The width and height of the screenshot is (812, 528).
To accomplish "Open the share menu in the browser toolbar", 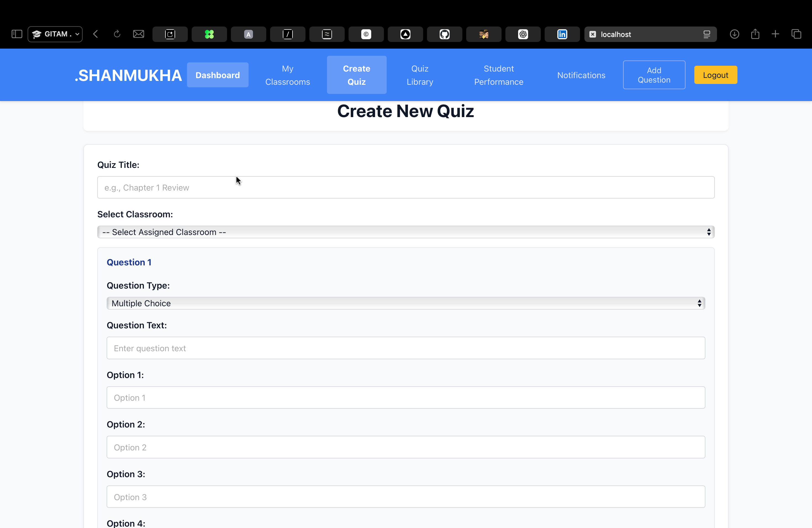I will [x=755, y=34].
